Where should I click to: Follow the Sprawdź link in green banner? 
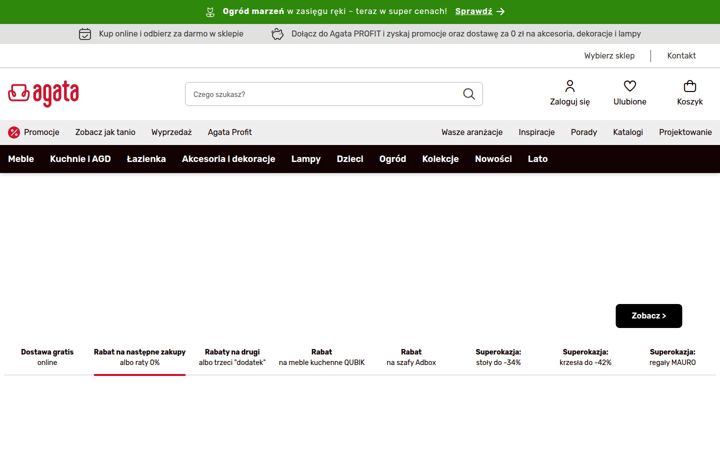pyautogui.click(x=473, y=11)
